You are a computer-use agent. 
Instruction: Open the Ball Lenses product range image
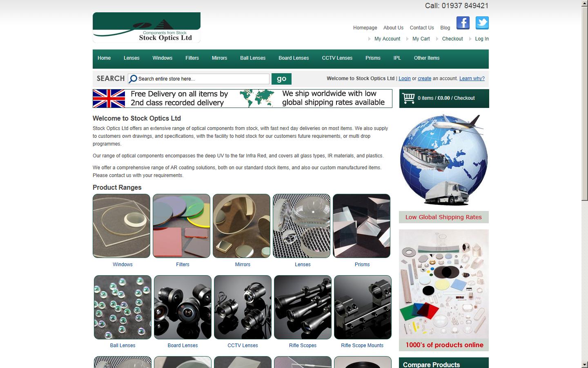(x=122, y=307)
